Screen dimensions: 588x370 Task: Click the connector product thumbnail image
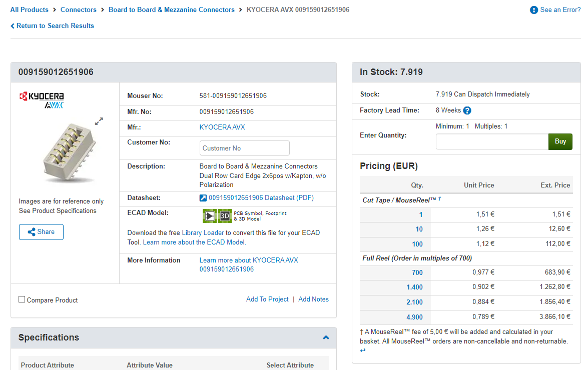70,153
